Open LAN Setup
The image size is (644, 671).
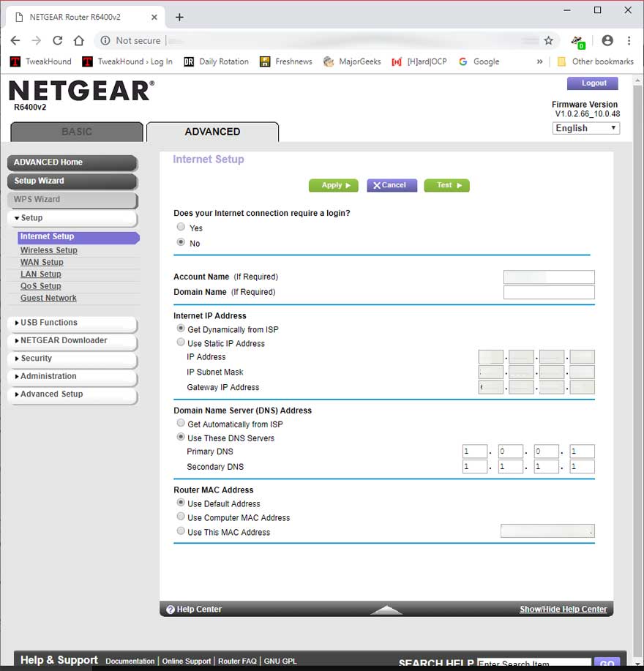(x=41, y=274)
